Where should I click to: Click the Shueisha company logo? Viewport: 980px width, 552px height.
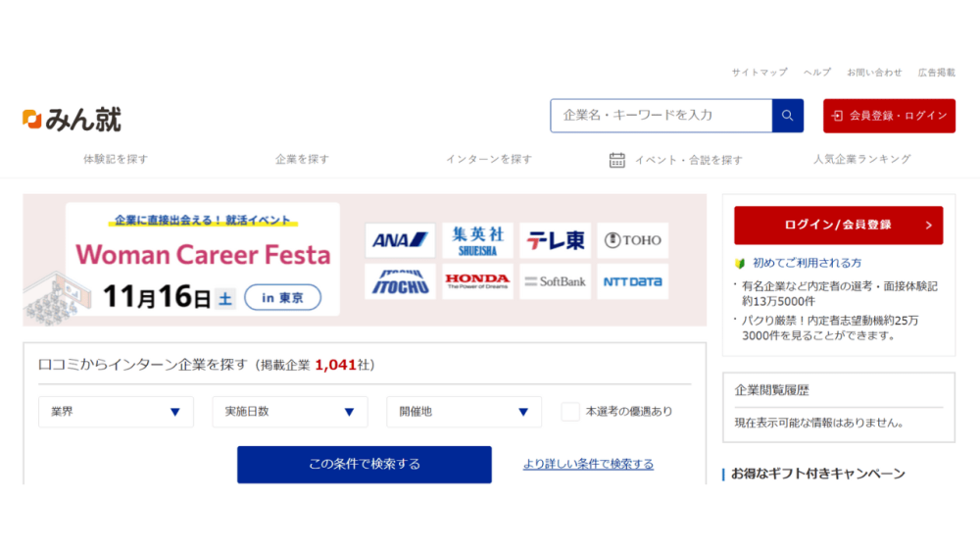coord(477,240)
